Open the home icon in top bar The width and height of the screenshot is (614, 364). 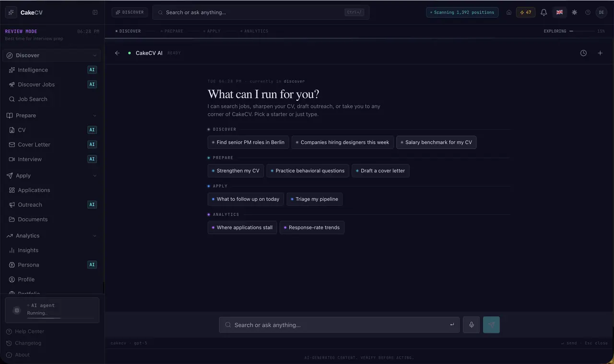(509, 12)
